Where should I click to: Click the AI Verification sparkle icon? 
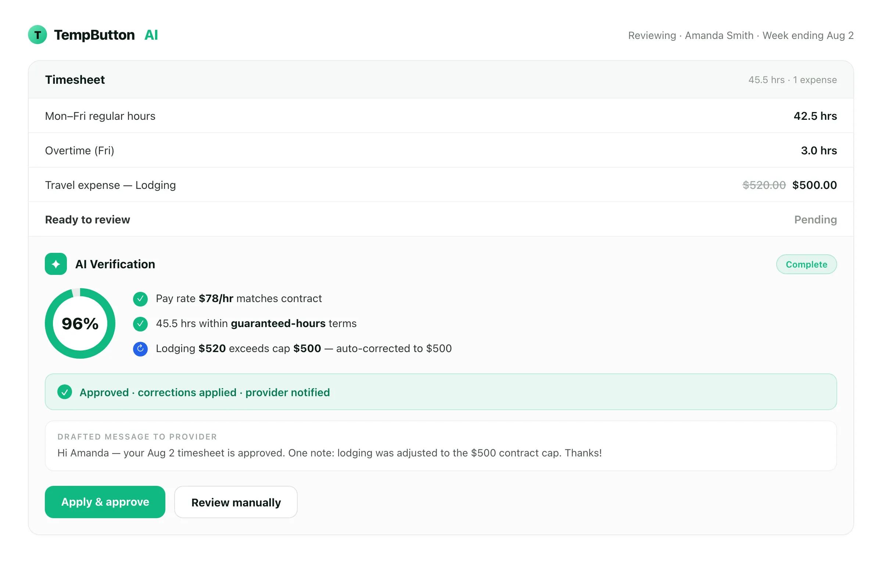coord(56,264)
